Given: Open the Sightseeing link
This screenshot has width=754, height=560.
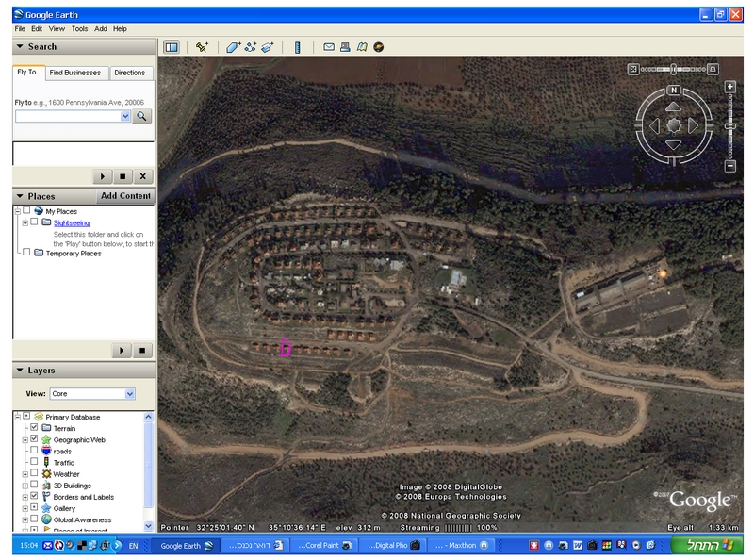Looking at the screenshot, I should click(72, 222).
